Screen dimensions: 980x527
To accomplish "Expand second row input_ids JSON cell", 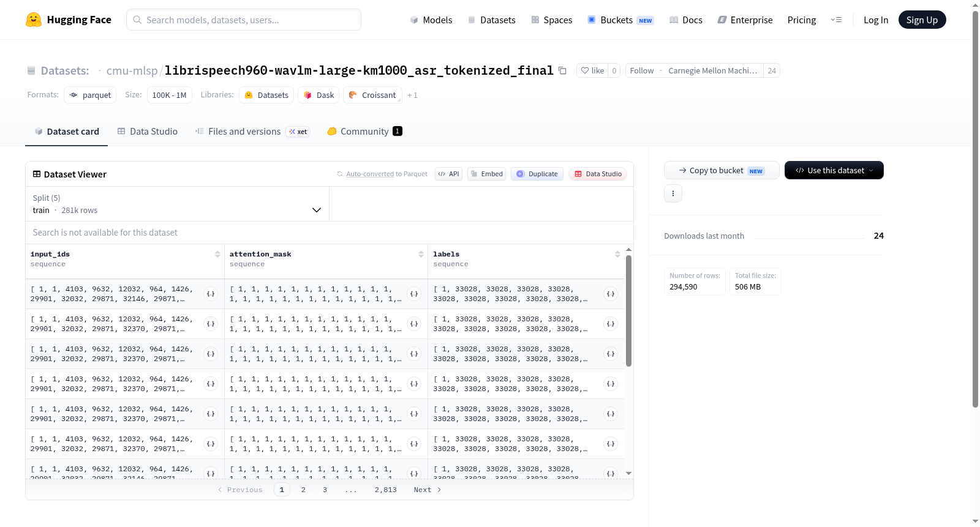I will click(x=211, y=324).
